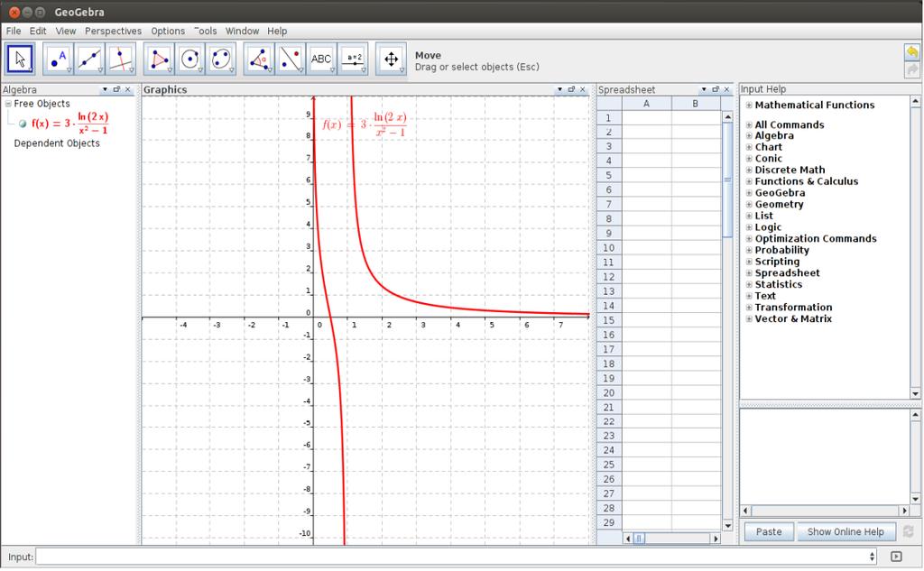Open Spreadsheet panel style bar arrow
The width and height of the screenshot is (924, 571).
pos(704,89)
